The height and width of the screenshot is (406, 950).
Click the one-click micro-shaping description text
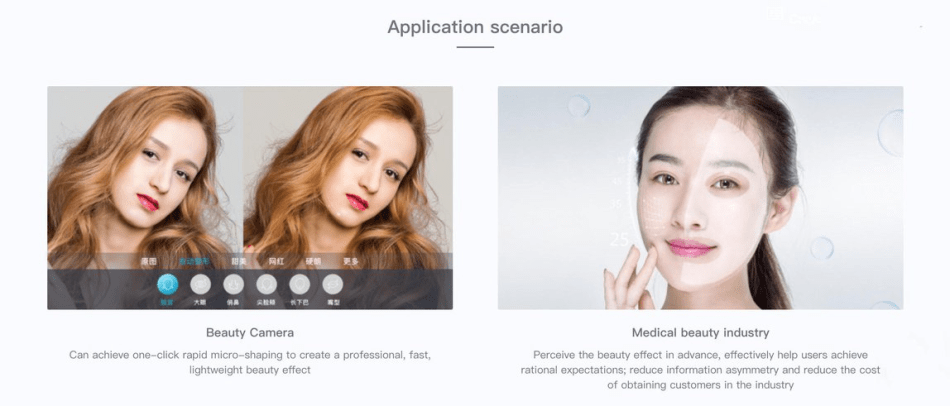pos(250,362)
